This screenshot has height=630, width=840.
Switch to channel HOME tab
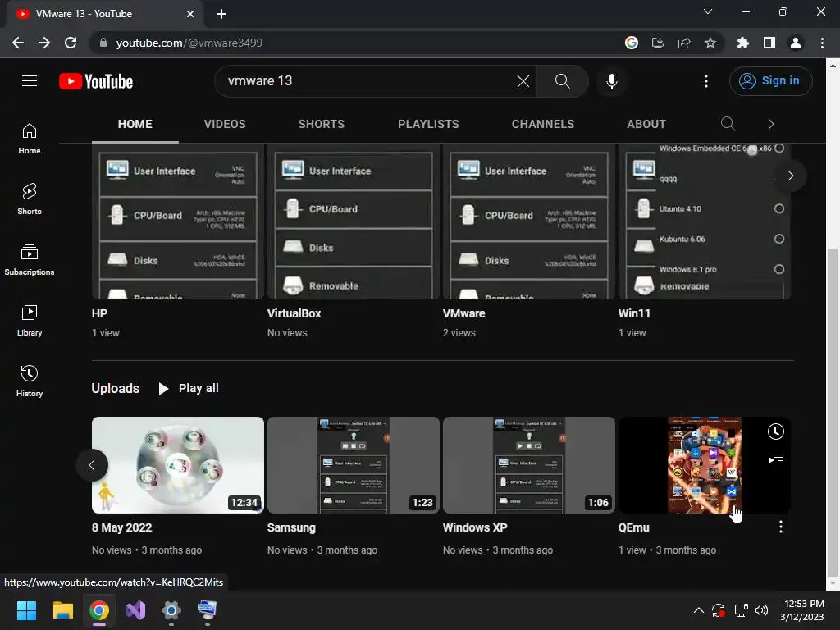click(x=135, y=124)
